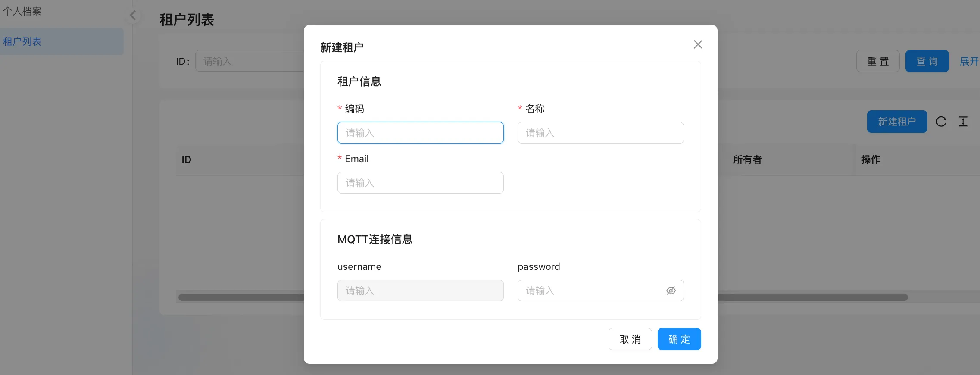Image resolution: width=980 pixels, height=375 pixels.
Task: Open 个人档案 in the sidebar menu
Action: click(22, 11)
